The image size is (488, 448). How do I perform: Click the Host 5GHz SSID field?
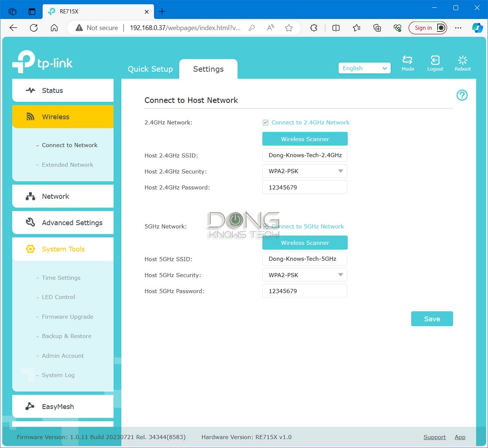[x=305, y=259]
